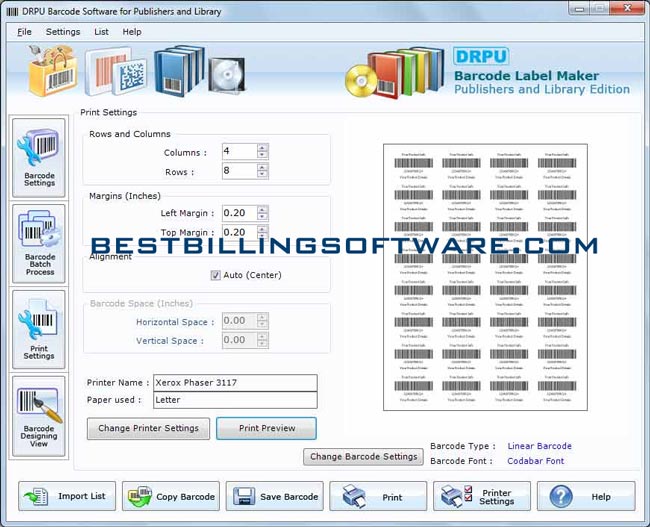The height and width of the screenshot is (527, 650).
Task: Click the Vertical Space value field
Action: click(x=240, y=340)
